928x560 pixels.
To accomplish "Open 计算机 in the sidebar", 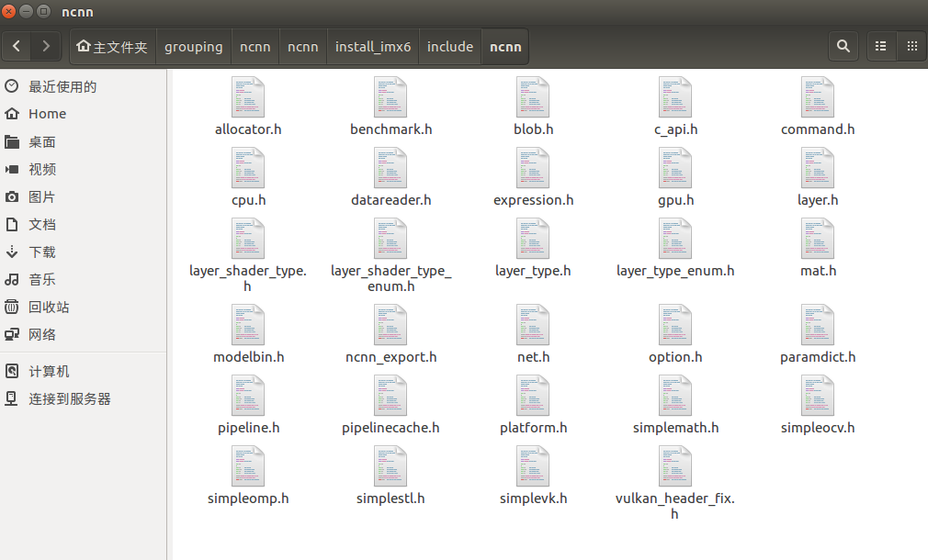I will tap(83, 372).
